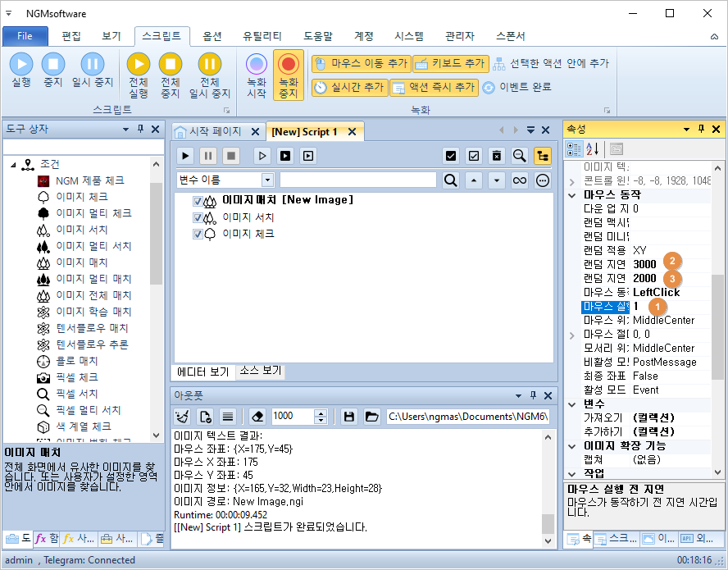Click 키보드 추가 button

pos(451,64)
